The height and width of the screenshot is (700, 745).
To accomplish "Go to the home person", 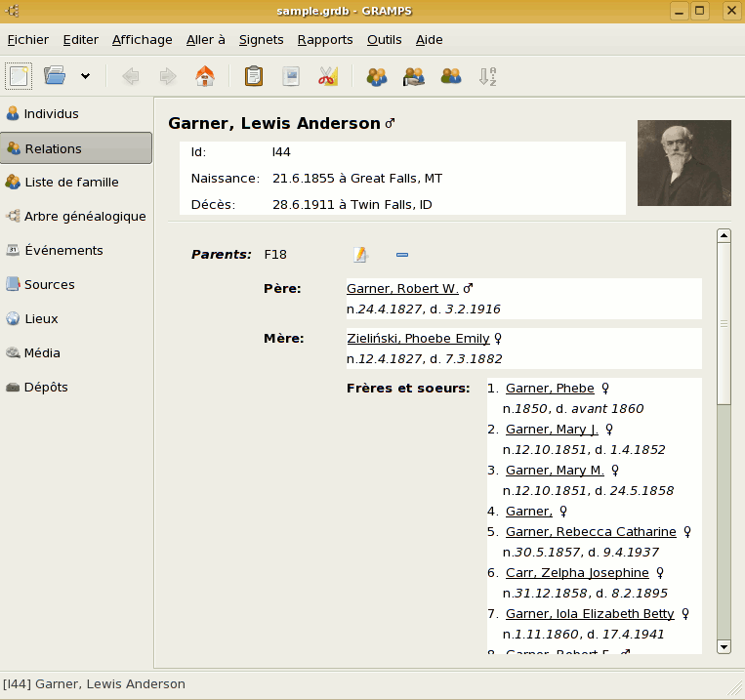I will coord(205,76).
